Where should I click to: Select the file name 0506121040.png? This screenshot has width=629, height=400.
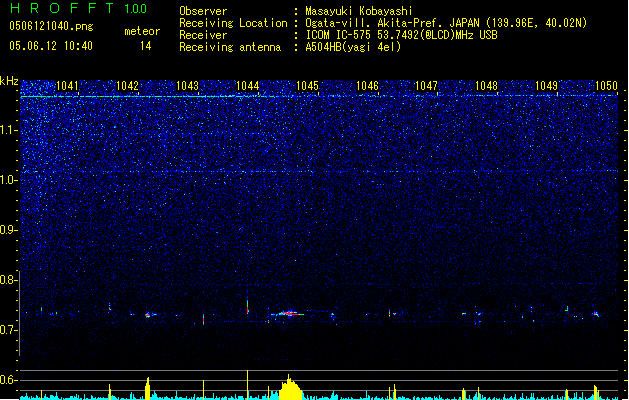point(51,26)
